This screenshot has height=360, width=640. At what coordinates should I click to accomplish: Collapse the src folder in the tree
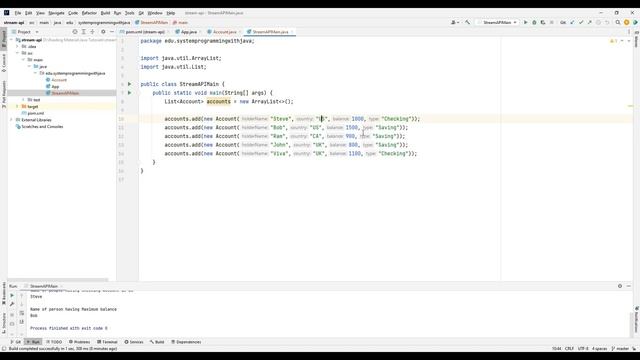(x=17, y=53)
